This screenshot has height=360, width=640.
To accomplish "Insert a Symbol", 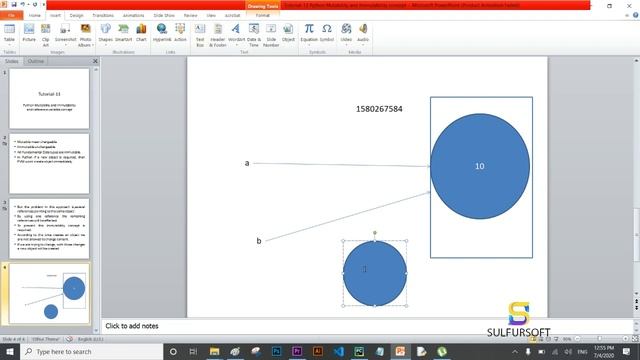I will [327, 33].
